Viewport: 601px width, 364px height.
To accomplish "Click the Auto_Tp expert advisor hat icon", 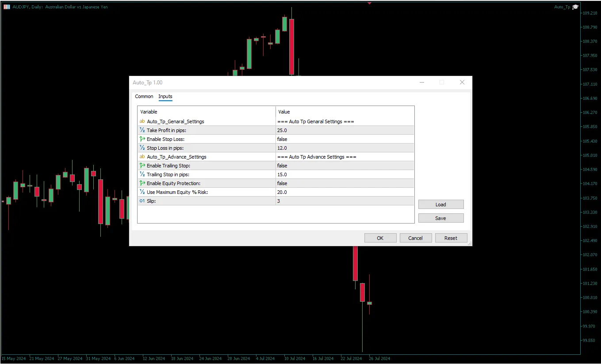I will 575,7.
